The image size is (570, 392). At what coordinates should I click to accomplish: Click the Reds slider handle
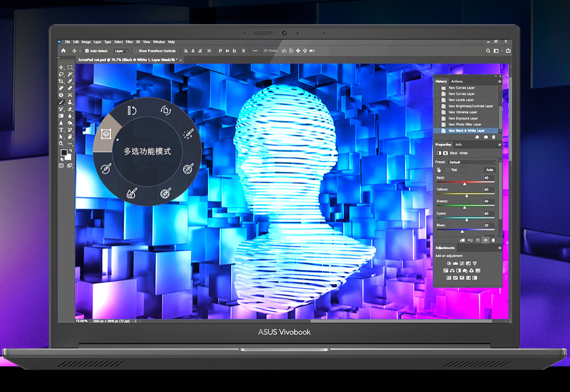pyautogui.click(x=464, y=183)
